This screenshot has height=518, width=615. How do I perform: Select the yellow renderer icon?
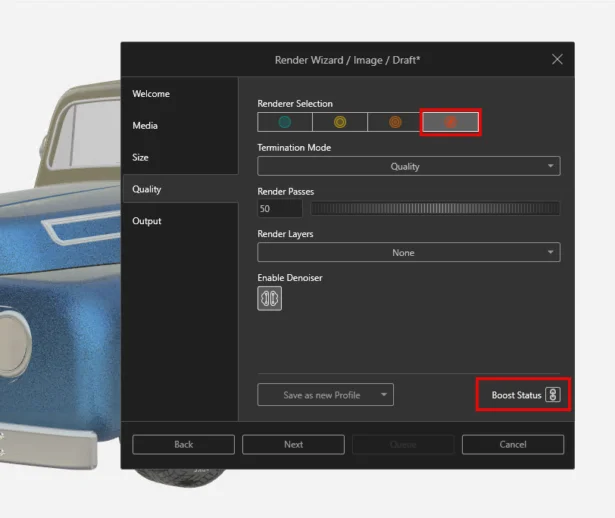click(340, 122)
